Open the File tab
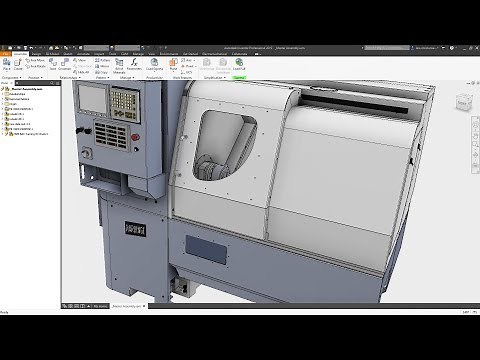The image size is (480, 360). point(6,54)
